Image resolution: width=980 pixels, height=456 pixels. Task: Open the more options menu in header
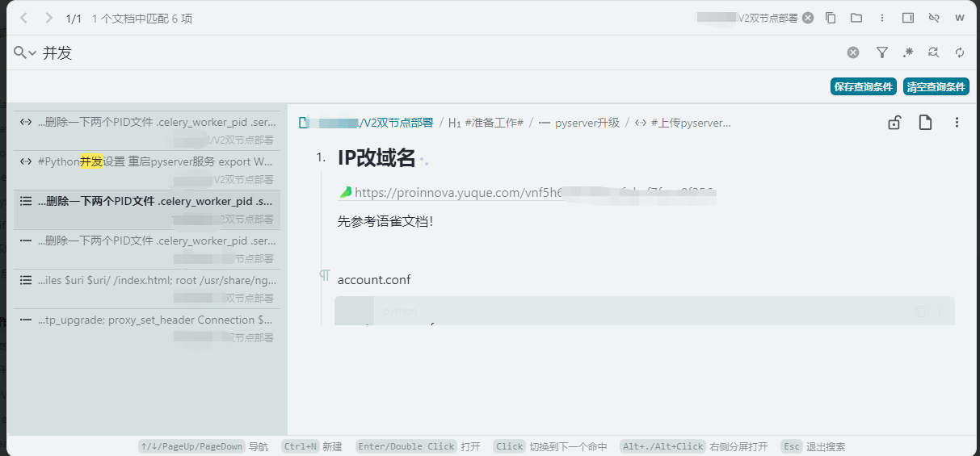[882, 18]
